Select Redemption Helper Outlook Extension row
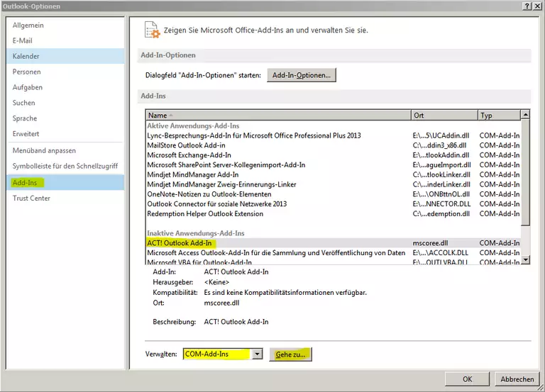This screenshot has height=392, width=545. click(x=205, y=213)
